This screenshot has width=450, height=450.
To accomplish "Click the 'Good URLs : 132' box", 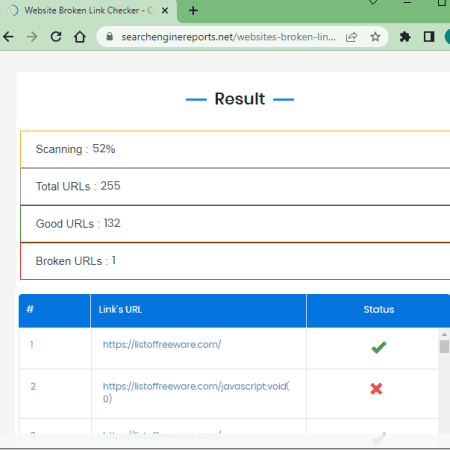I will click(x=235, y=224).
